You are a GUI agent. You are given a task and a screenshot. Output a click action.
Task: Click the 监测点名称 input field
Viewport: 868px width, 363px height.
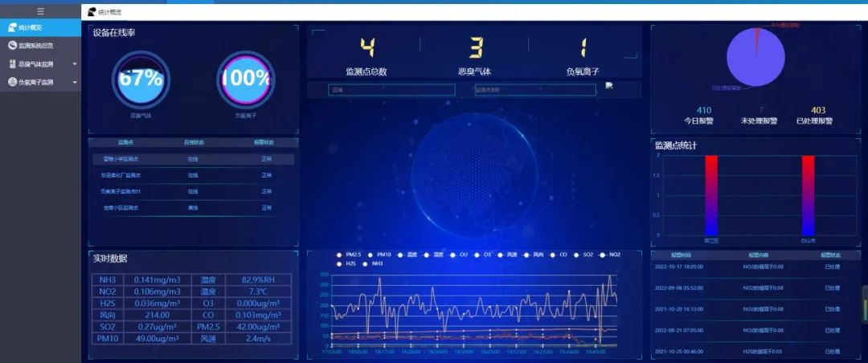(x=534, y=90)
